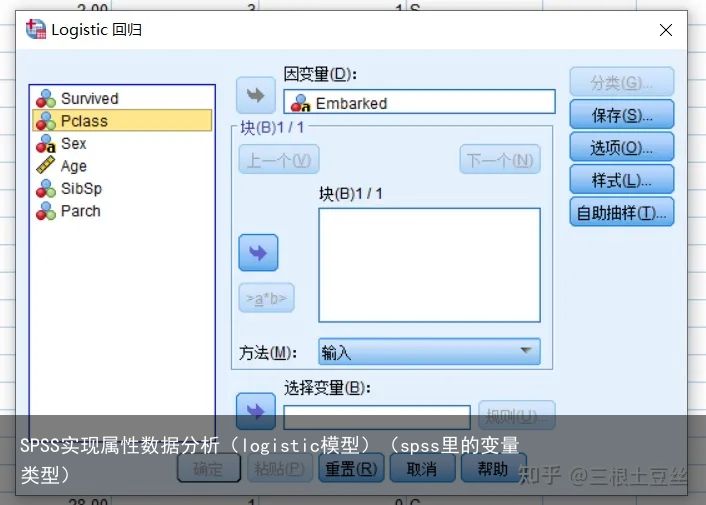
Task: Click the 下一个(N) next block button
Action: (x=500, y=159)
